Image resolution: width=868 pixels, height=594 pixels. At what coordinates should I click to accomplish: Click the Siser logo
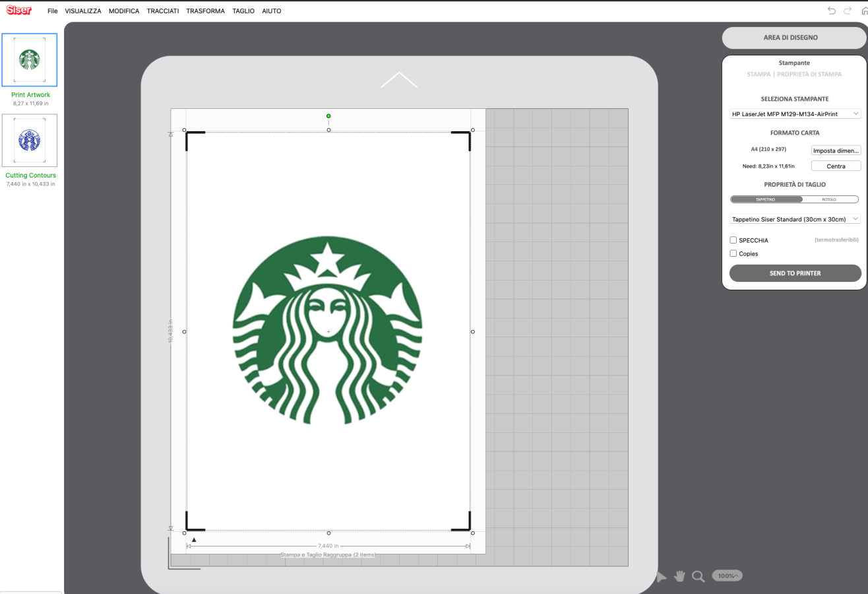19,11
